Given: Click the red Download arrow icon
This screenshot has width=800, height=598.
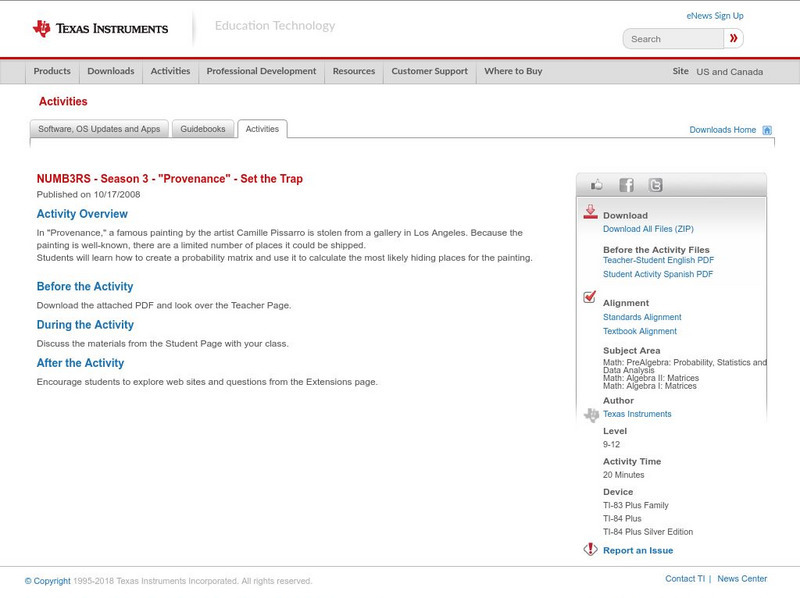Looking at the screenshot, I should pos(590,212).
